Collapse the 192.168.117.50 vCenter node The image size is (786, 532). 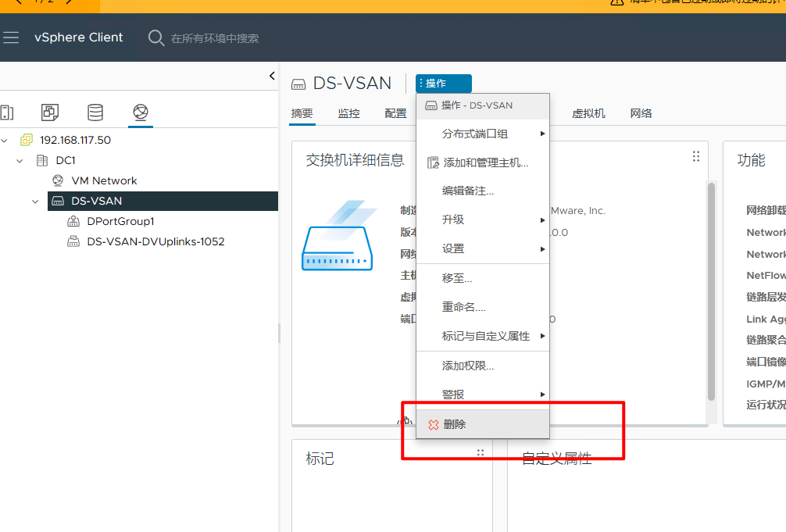(5, 141)
